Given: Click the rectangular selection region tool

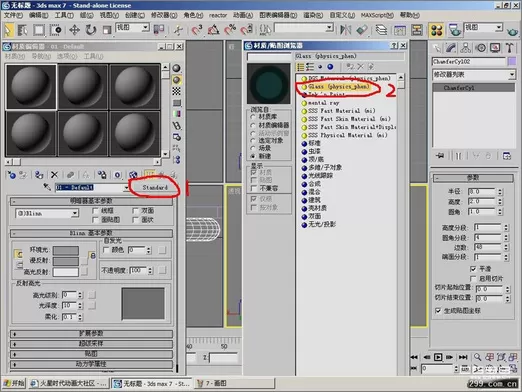Looking at the screenshot, I should click(39, 30).
